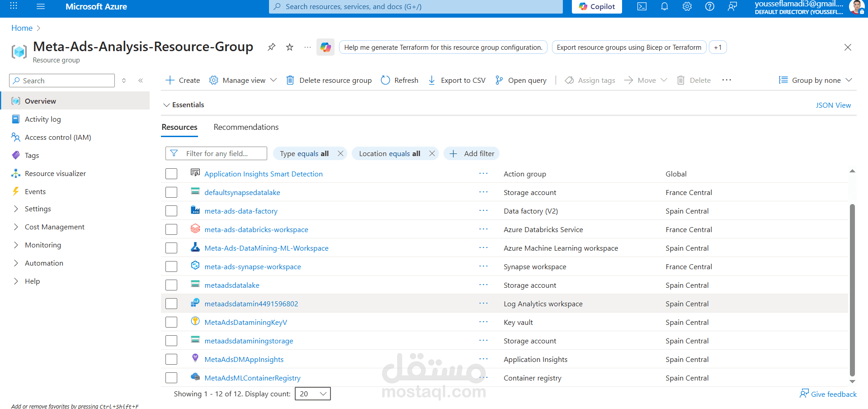Open the Azure portal apps grid icon
868x409 pixels.
pyautogui.click(x=14, y=6)
